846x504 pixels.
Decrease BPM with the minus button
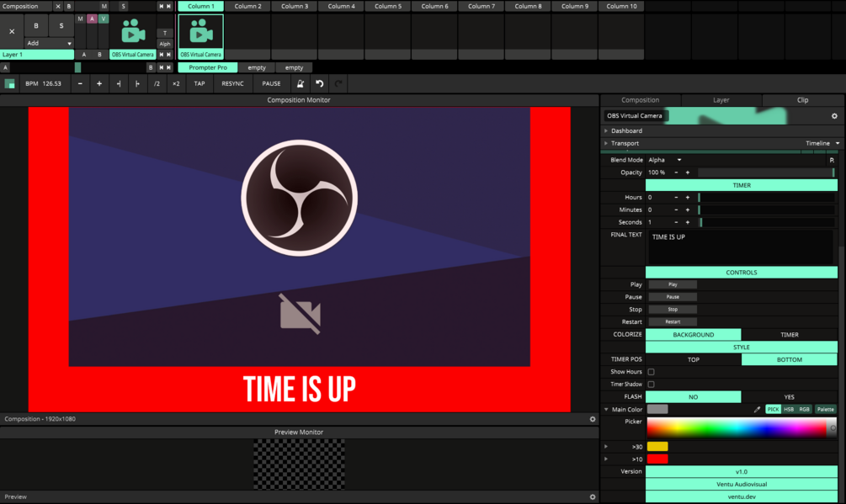[80, 83]
